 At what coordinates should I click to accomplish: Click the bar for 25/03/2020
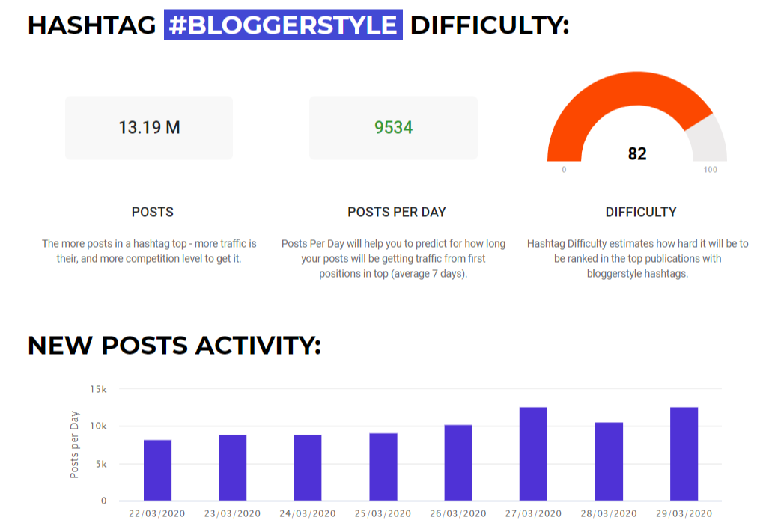coord(383,467)
